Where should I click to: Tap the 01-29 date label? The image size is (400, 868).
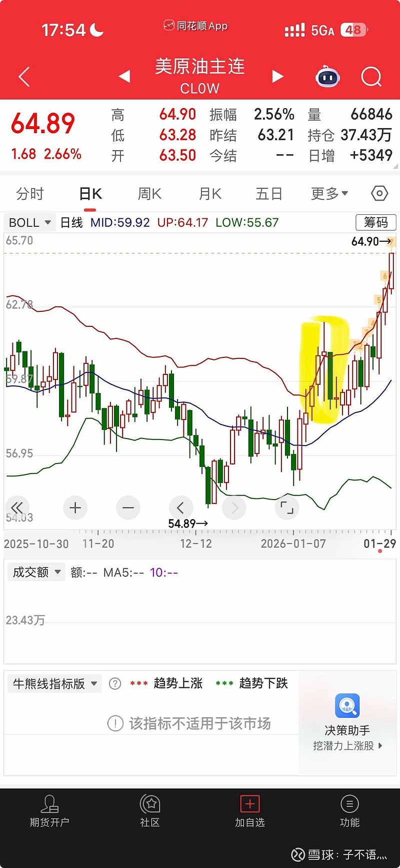(x=380, y=544)
